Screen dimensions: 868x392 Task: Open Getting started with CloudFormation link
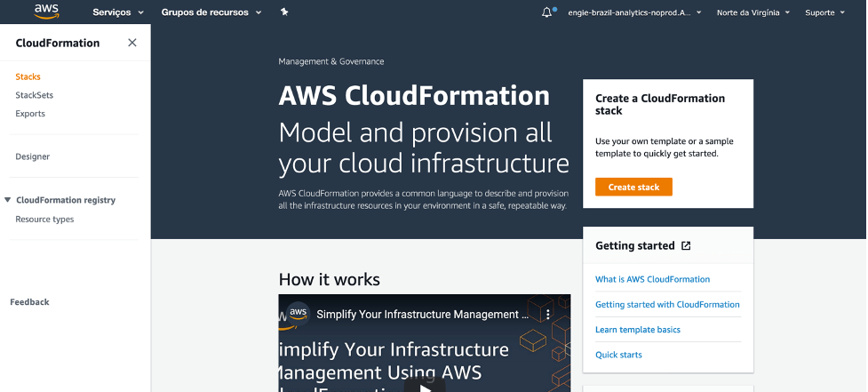[667, 305]
